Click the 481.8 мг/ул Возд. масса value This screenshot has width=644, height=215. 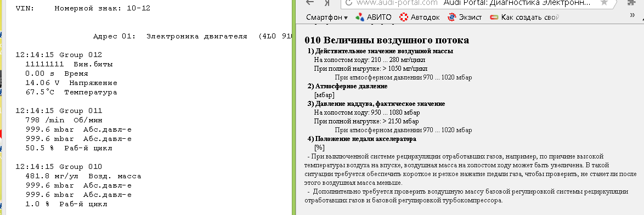point(83,177)
